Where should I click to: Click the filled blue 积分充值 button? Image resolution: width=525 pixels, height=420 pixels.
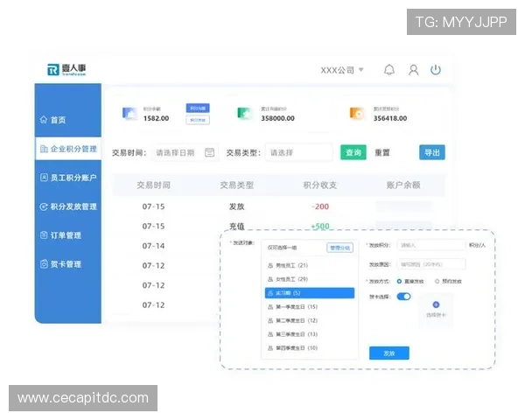coord(198,108)
